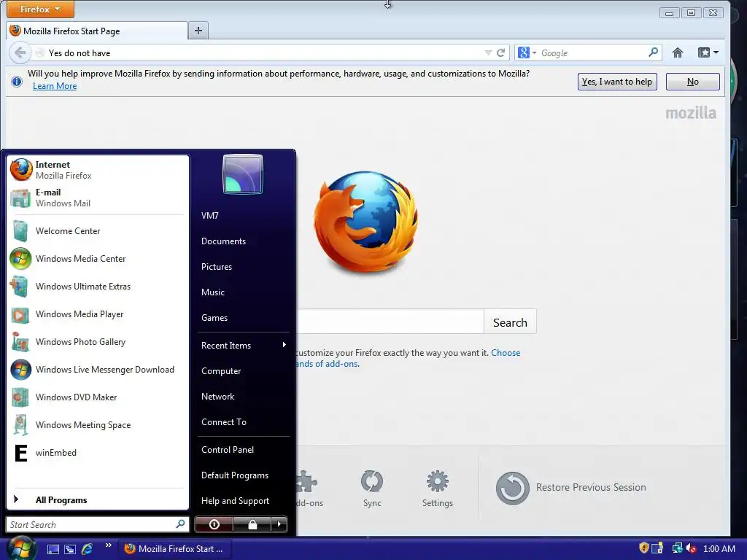
Task: Launch Windows Media Center
Action: (x=98, y=259)
